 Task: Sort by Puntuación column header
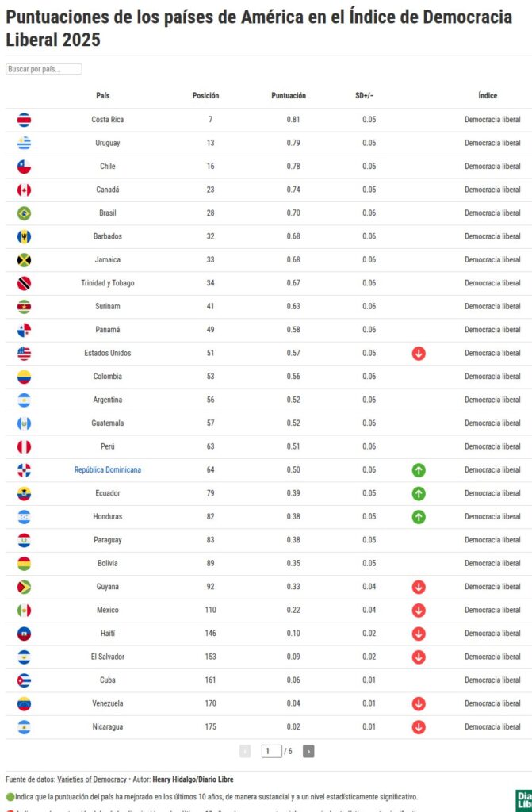[289, 96]
